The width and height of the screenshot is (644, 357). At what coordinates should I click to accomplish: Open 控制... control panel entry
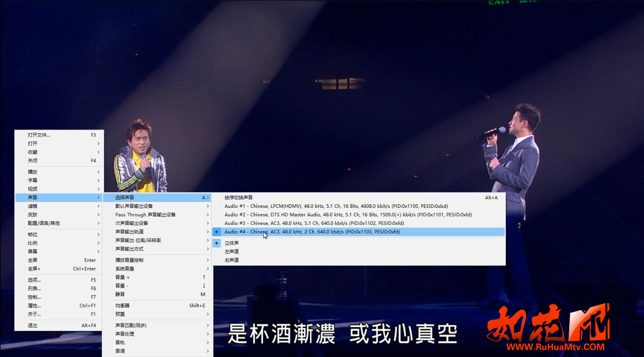tap(59, 297)
